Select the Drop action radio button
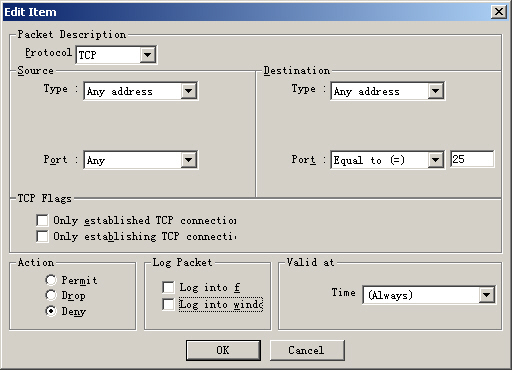Viewport: 512px width, 370px height. pos(51,295)
